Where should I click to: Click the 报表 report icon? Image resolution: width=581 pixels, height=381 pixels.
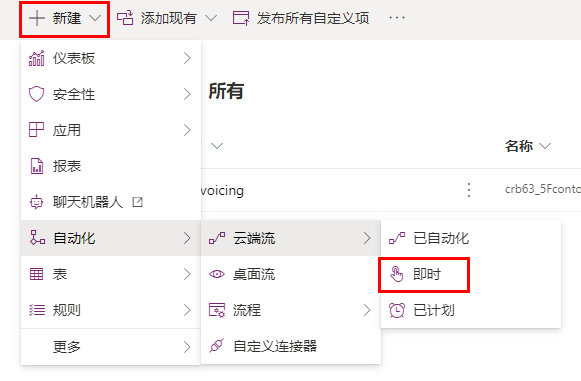[x=36, y=166]
